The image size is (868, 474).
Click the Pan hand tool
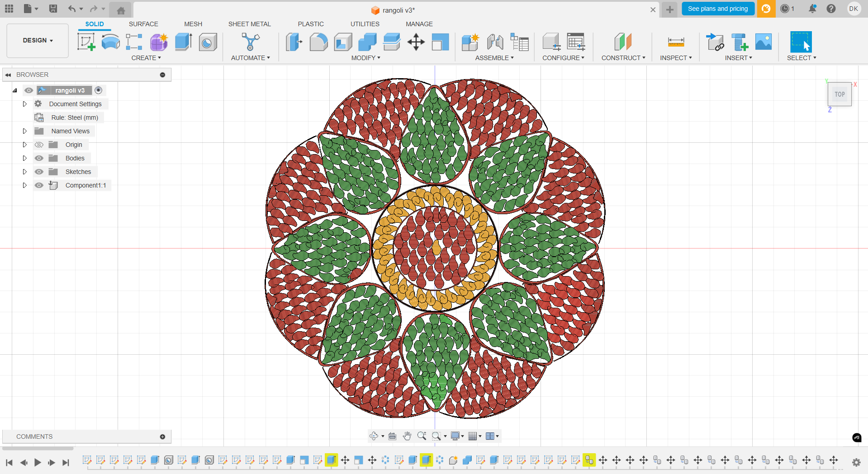click(x=407, y=436)
